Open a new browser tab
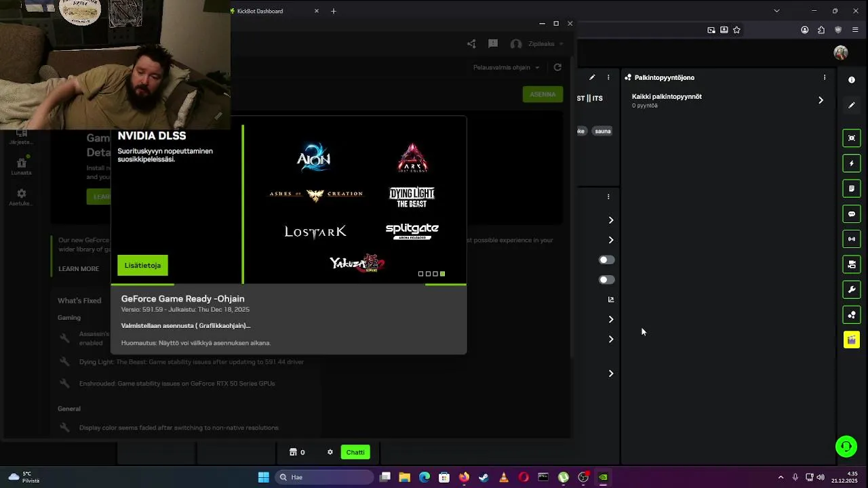The width and height of the screenshot is (868, 488). point(333,11)
